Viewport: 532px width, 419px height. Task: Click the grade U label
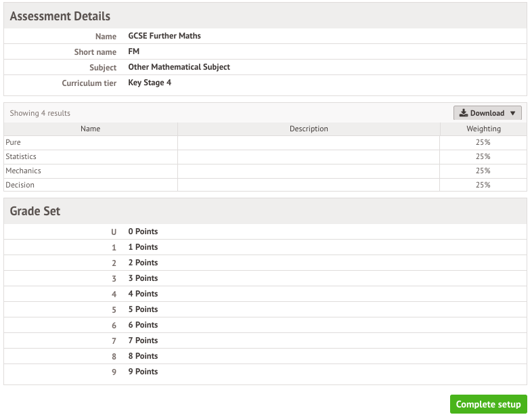point(114,232)
